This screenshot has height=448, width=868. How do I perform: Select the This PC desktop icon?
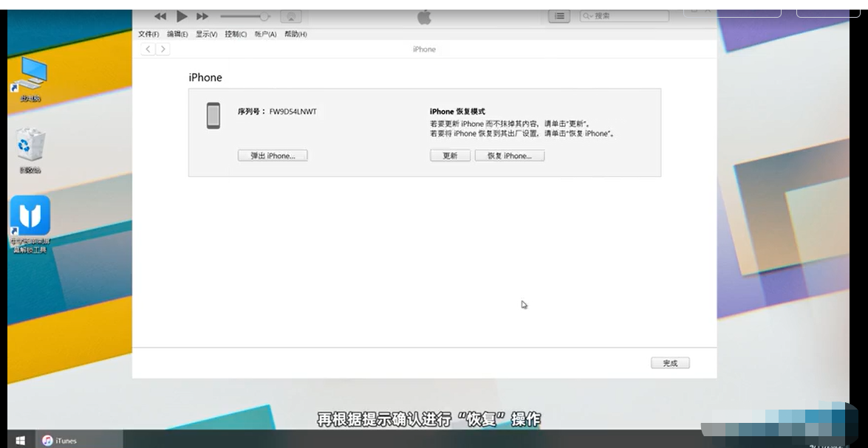click(30, 80)
